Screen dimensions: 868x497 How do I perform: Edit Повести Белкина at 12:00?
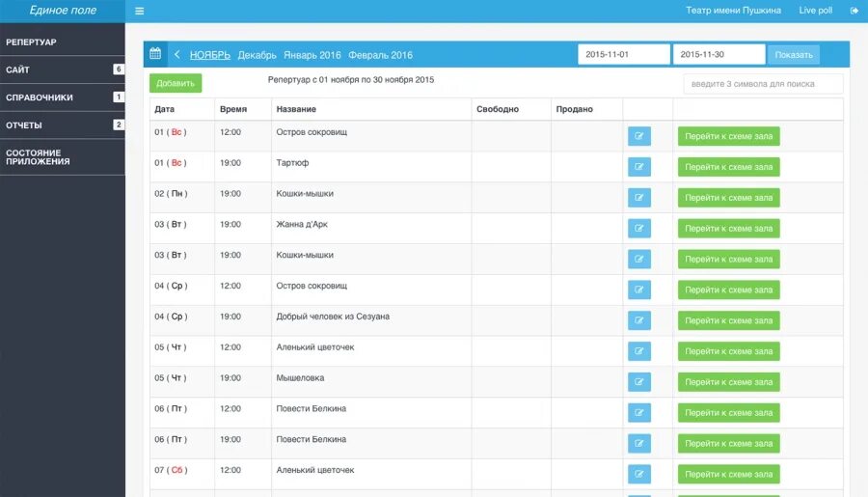point(638,413)
